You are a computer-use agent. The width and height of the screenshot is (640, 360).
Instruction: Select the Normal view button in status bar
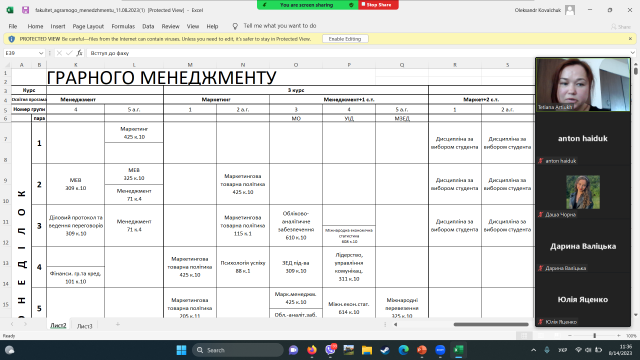pyautogui.click(x=524, y=336)
